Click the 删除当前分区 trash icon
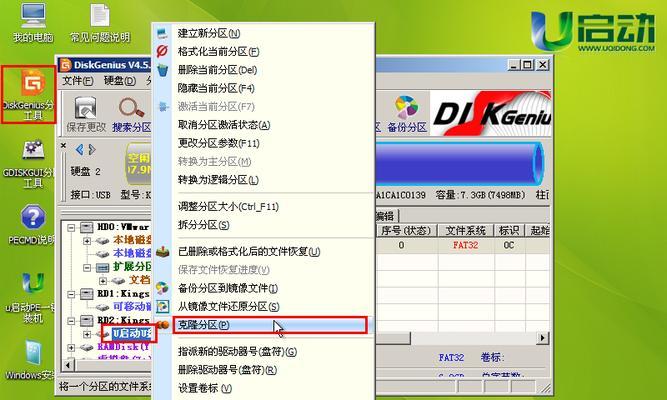The width and height of the screenshot is (667, 400). pos(162,70)
